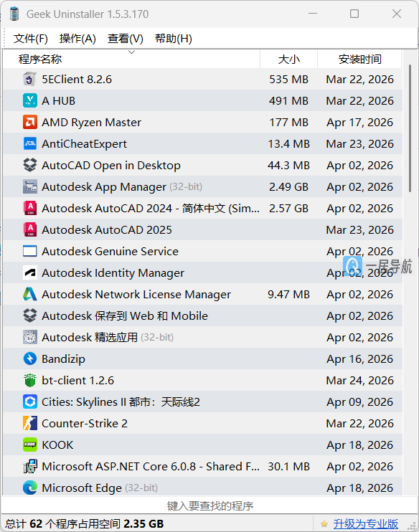The height and width of the screenshot is (532, 419).
Task: Sort by the 安装时间 column header
Action: tap(359, 59)
